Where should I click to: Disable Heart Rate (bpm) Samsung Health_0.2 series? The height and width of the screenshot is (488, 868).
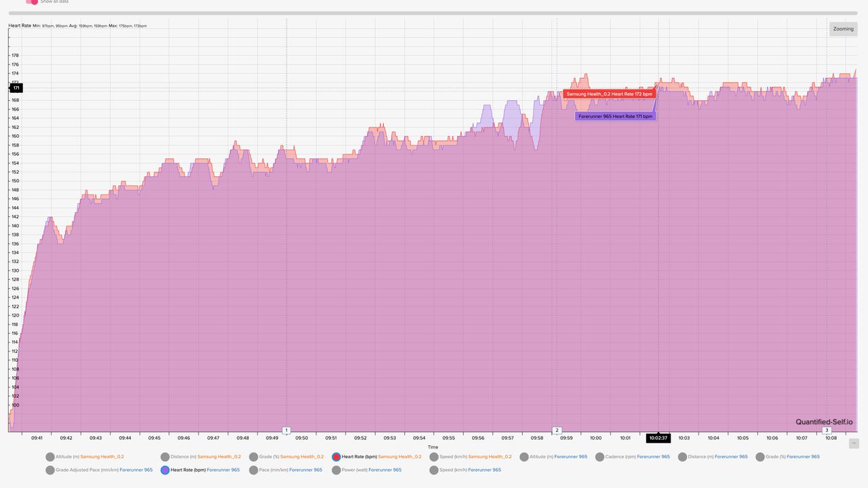tap(336, 457)
